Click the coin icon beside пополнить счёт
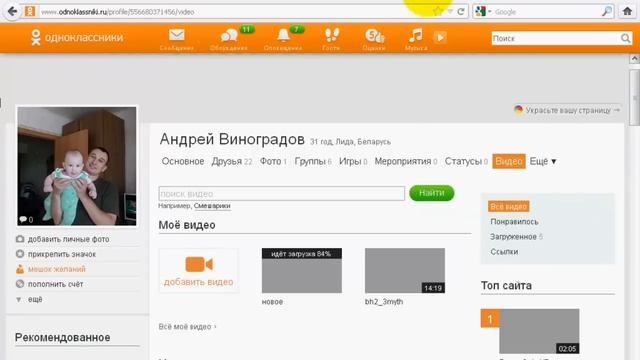This screenshot has height=360, width=640. (20, 284)
